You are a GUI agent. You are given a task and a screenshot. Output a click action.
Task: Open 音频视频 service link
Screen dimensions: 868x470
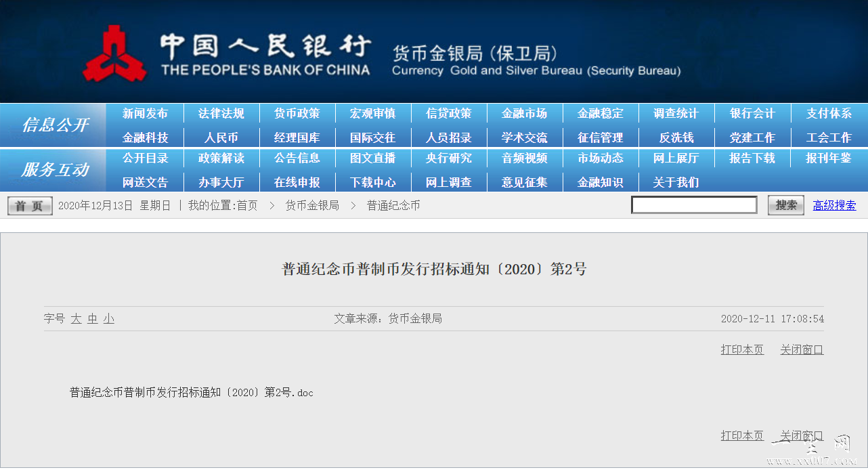(524, 158)
